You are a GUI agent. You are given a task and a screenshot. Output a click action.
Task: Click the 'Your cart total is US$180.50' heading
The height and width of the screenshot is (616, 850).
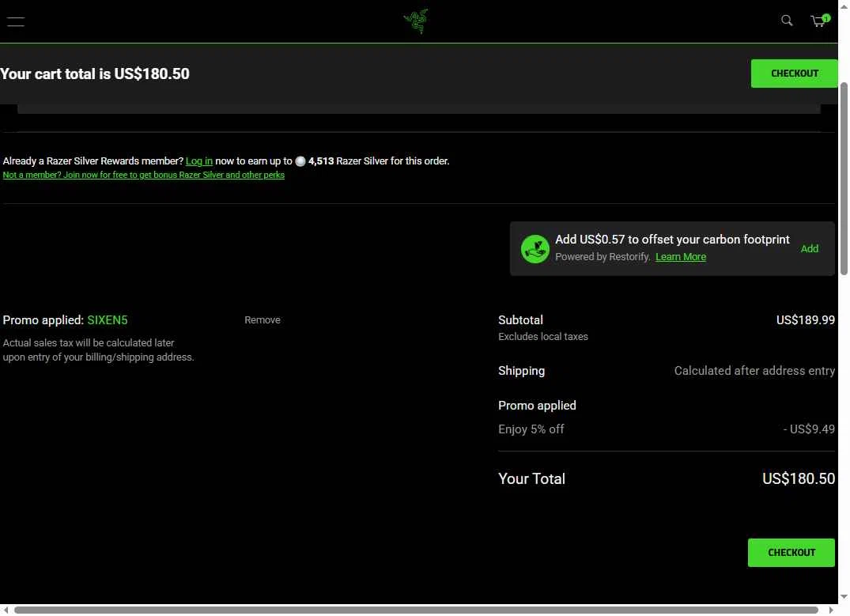click(95, 74)
